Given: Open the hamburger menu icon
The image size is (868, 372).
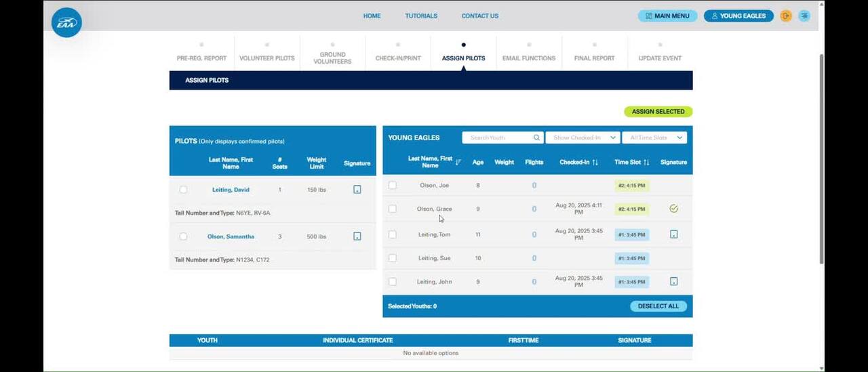Looking at the screenshot, I should [x=804, y=16].
